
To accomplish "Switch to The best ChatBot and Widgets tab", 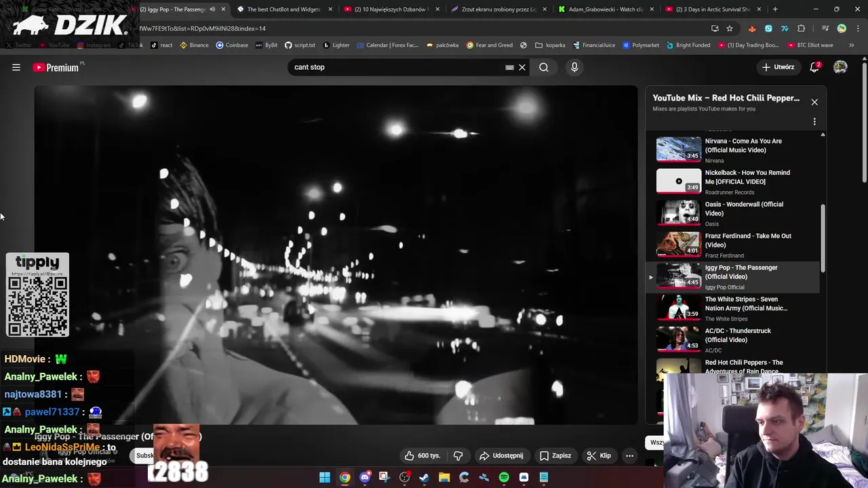I will click(x=283, y=9).
